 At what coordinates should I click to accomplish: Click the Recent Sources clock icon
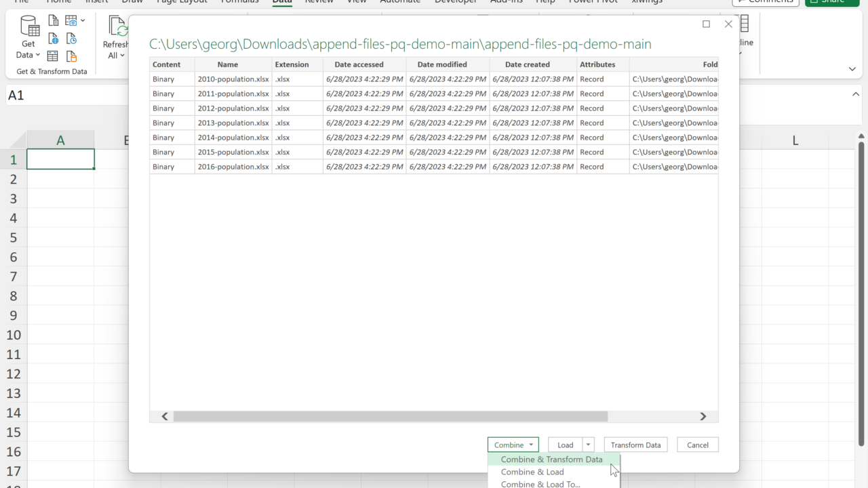[71, 39]
